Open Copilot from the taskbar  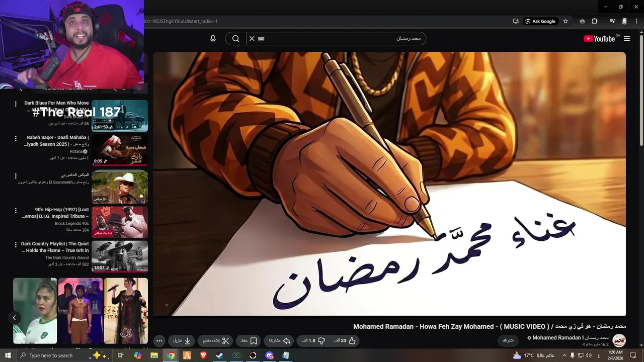point(137,355)
